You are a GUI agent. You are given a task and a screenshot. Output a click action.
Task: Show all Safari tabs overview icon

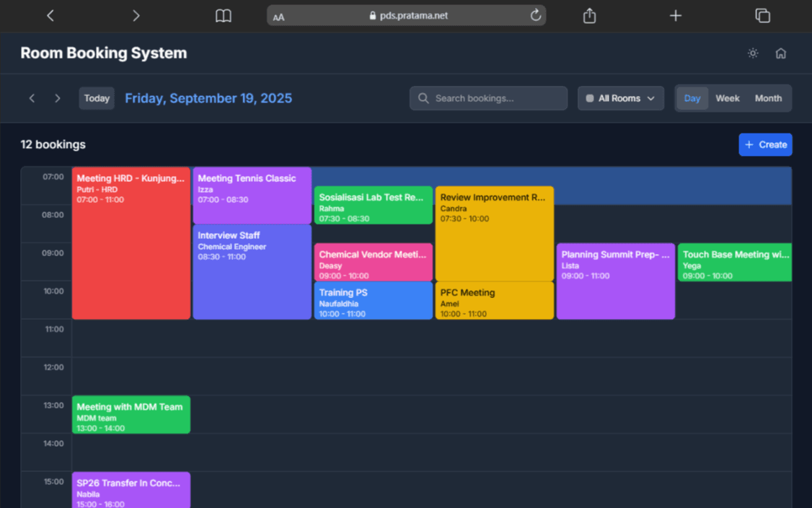click(x=762, y=16)
